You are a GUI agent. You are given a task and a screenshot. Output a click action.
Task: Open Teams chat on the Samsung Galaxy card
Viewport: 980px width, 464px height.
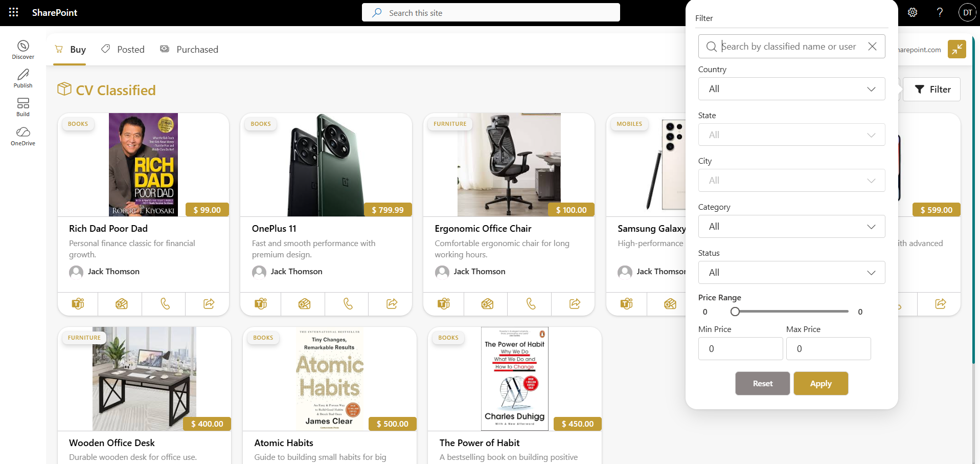click(626, 304)
